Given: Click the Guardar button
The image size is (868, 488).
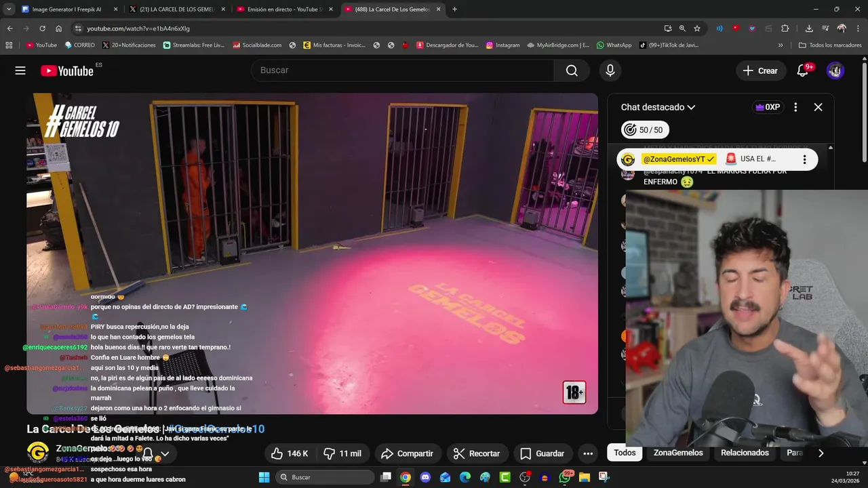Looking at the screenshot, I should pos(542,453).
